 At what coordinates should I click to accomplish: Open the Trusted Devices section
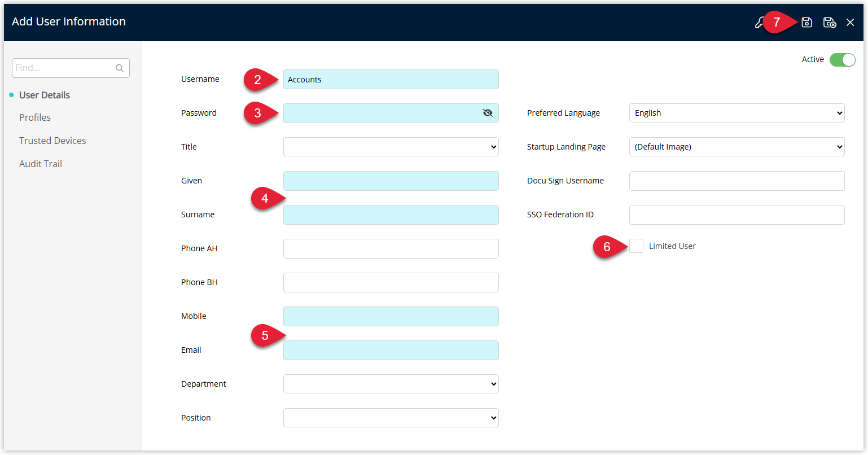coord(52,141)
